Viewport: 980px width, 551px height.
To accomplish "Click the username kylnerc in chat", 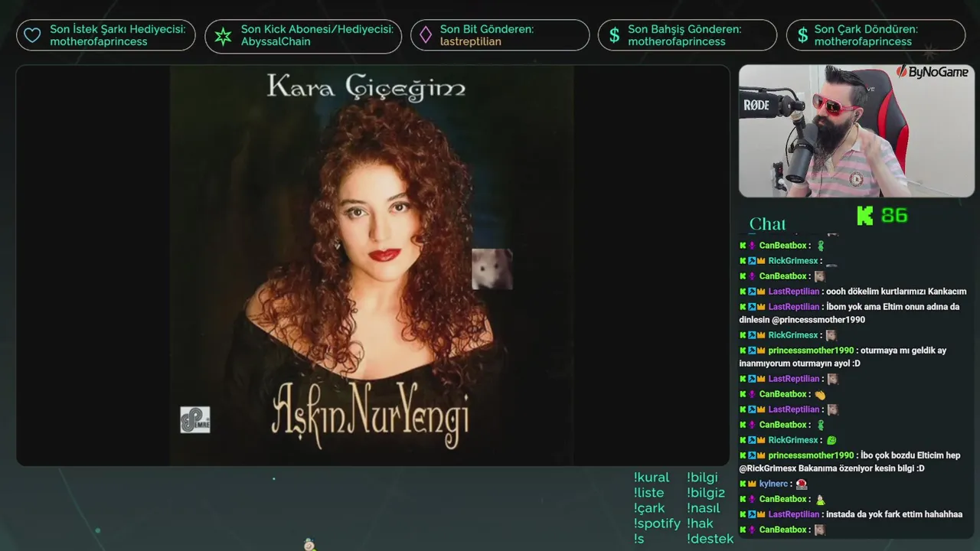I will click(x=774, y=484).
